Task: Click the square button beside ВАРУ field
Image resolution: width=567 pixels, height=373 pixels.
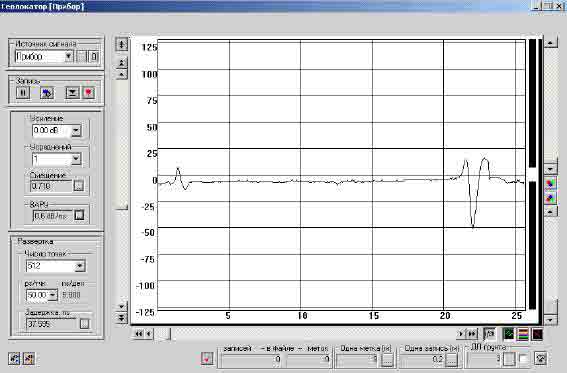Action: [79, 215]
